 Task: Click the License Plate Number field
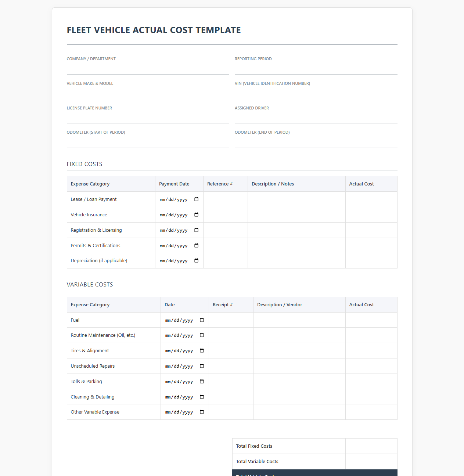148,118
